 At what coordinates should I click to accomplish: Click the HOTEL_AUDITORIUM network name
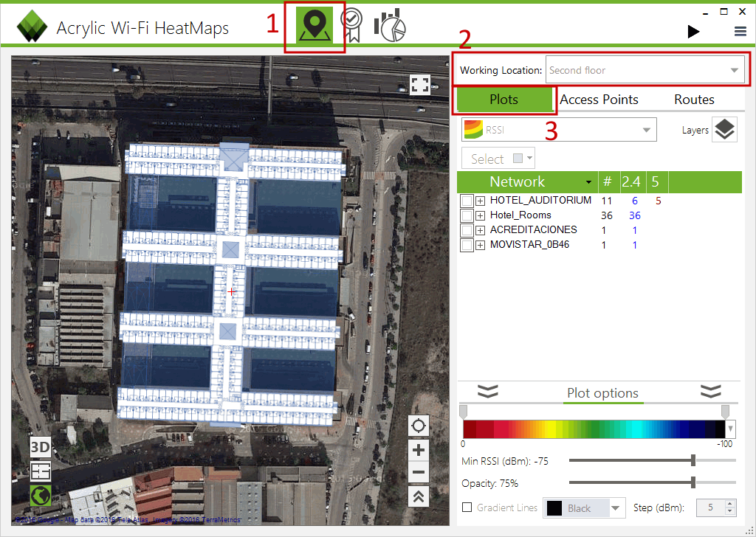[540, 201]
